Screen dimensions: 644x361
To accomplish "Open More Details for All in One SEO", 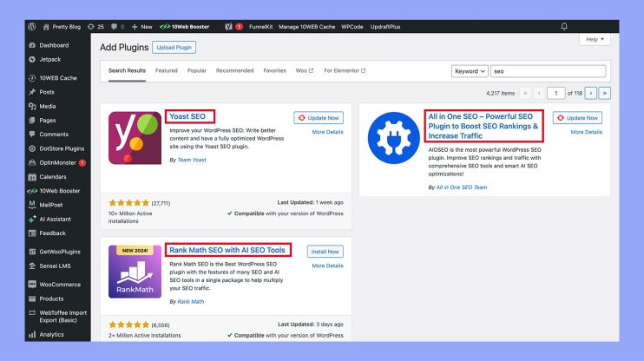I will (586, 132).
